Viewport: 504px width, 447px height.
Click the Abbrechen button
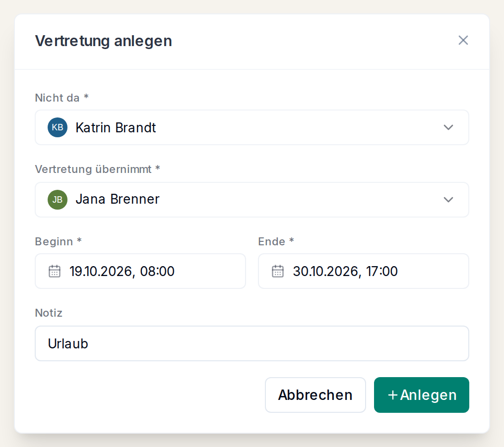(x=315, y=395)
